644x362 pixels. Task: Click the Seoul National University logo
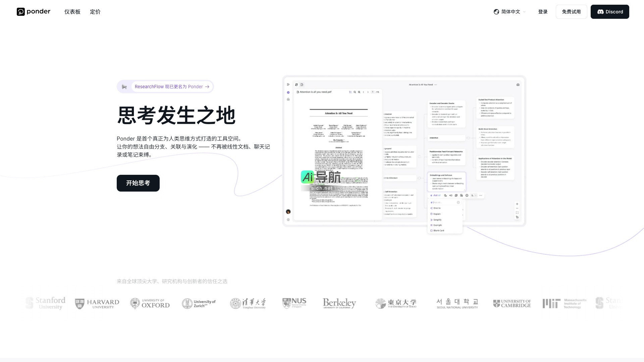click(457, 303)
